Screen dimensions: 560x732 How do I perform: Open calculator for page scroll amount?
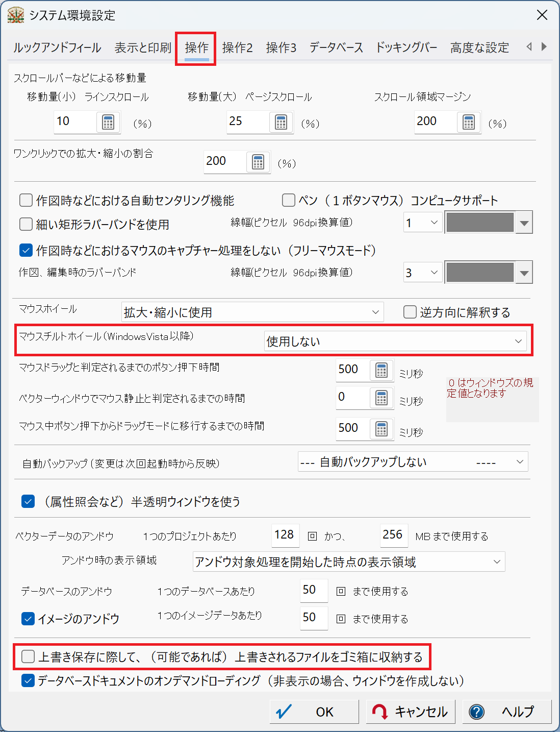click(x=281, y=123)
